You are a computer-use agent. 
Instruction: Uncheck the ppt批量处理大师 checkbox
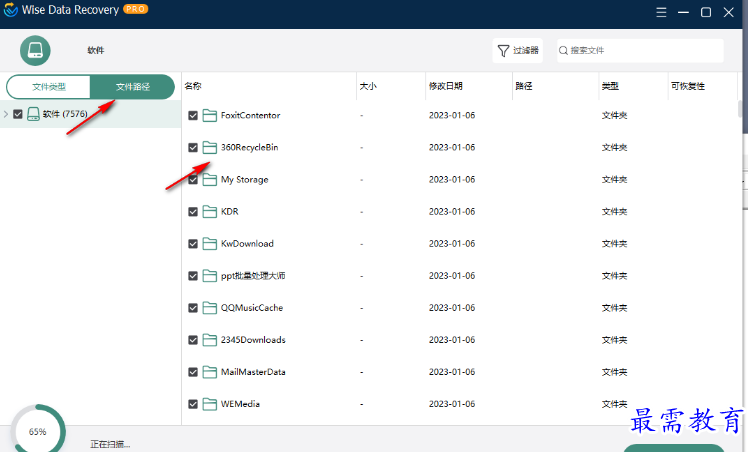click(x=193, y=276)
